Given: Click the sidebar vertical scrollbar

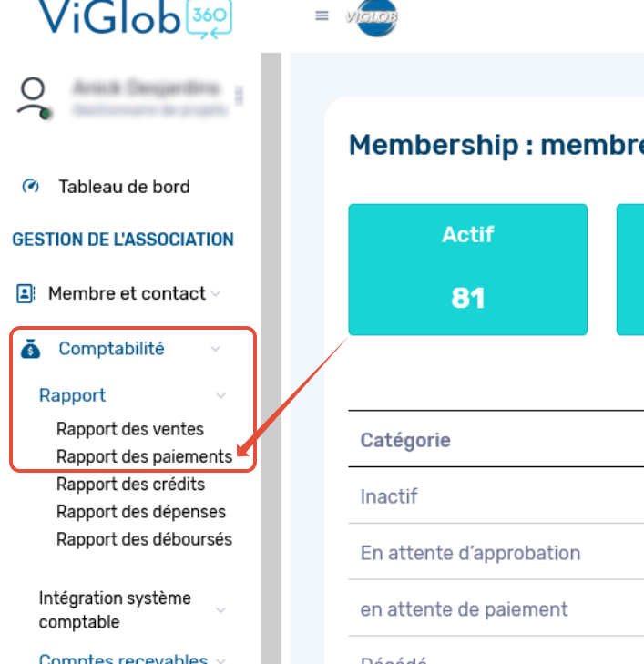Looking at the screenshot, I should tap(271, 358).
